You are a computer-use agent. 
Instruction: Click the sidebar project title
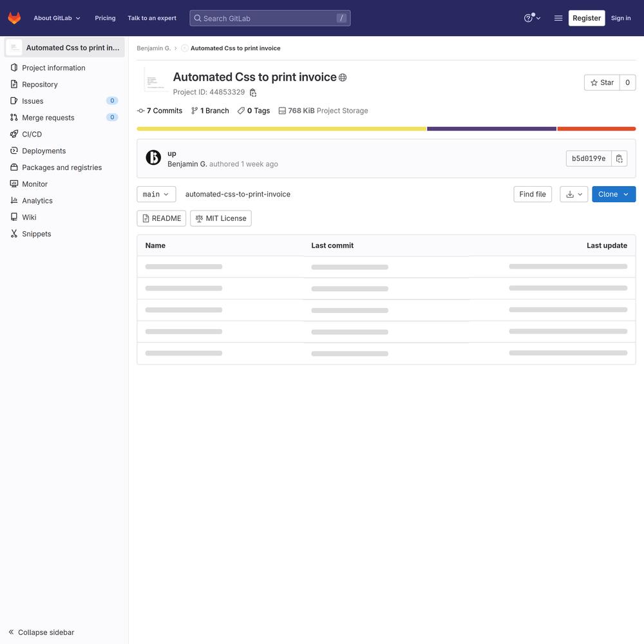73,48
